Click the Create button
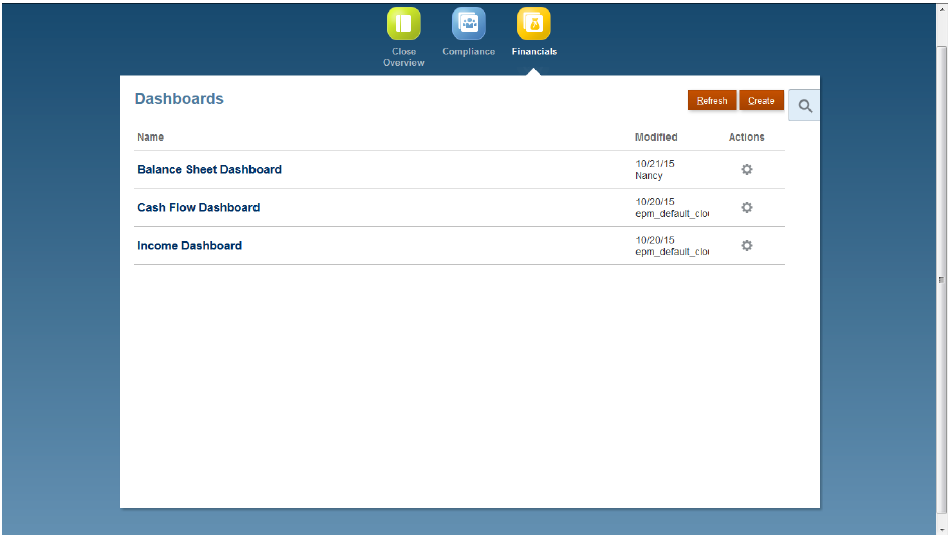 (761, 101)
